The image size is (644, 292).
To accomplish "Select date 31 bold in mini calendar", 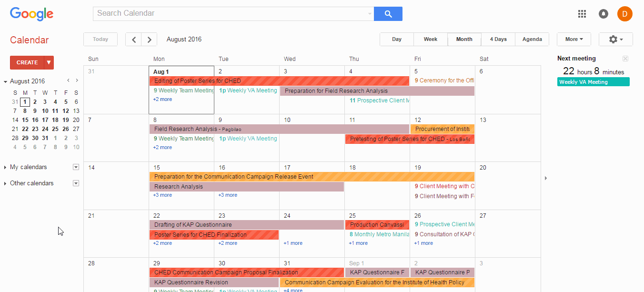I will (45, 138).
